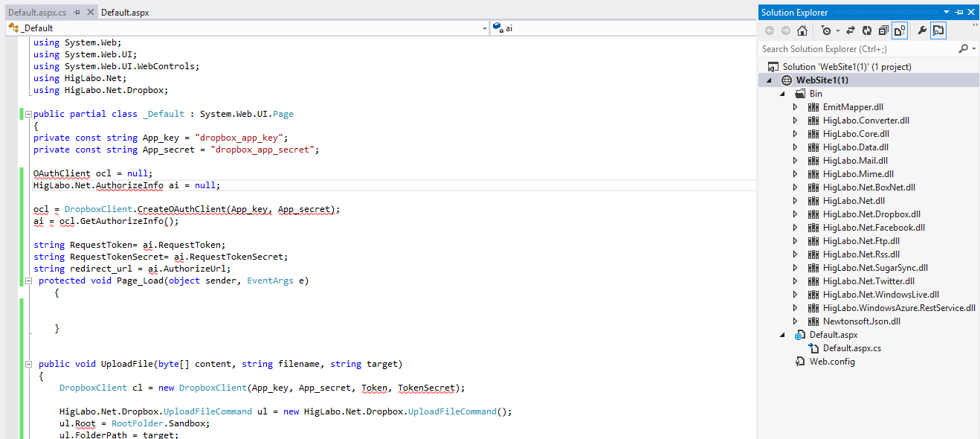
Task: Collapse the Page_Load method outline
Action: click(28, 281)
